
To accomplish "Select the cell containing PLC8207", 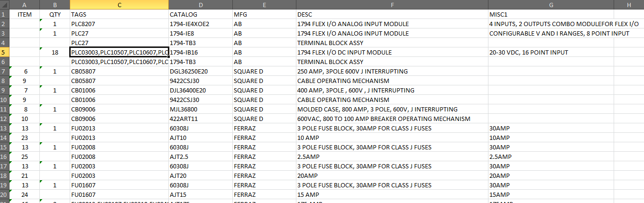I will click(119, 24).
